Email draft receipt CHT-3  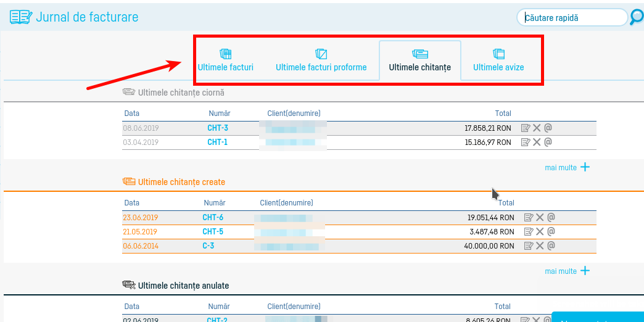(x=548, y=128)
